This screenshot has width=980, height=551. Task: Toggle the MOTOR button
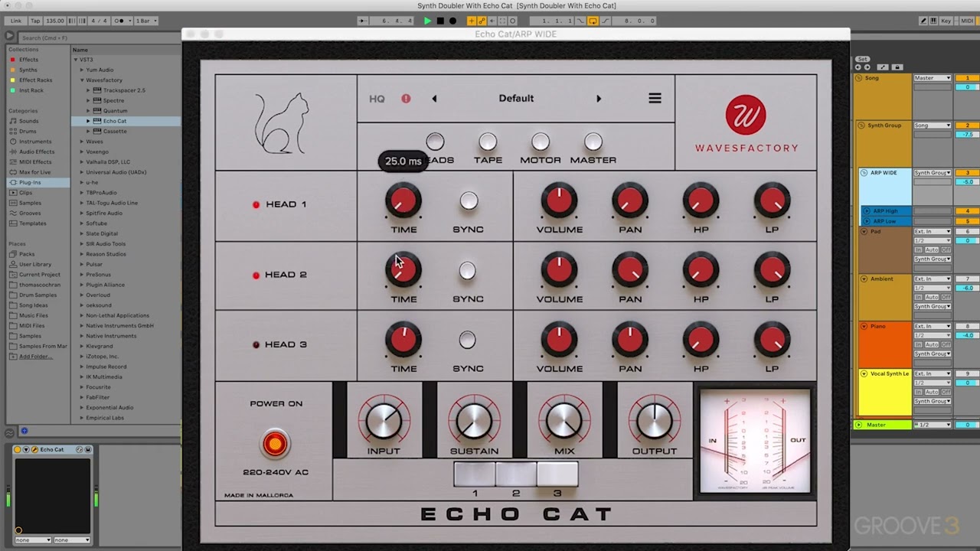click(541, 142)
